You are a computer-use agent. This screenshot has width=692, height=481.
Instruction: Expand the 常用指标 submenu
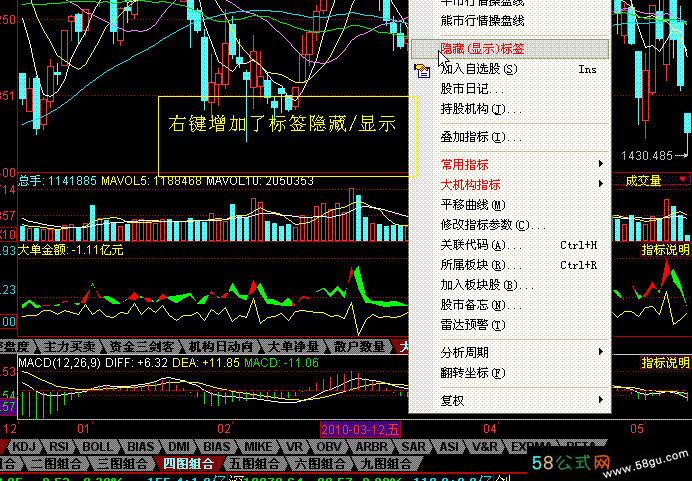[464, 164]
